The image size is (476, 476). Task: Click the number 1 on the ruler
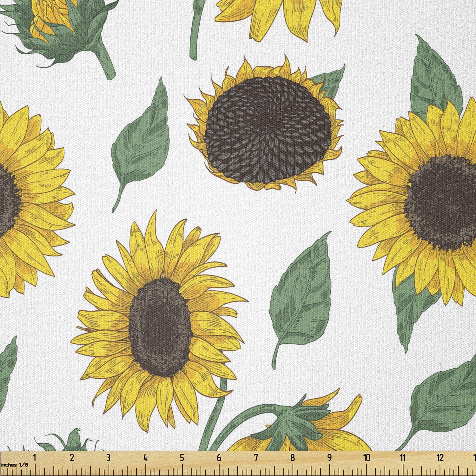point(34,458)
